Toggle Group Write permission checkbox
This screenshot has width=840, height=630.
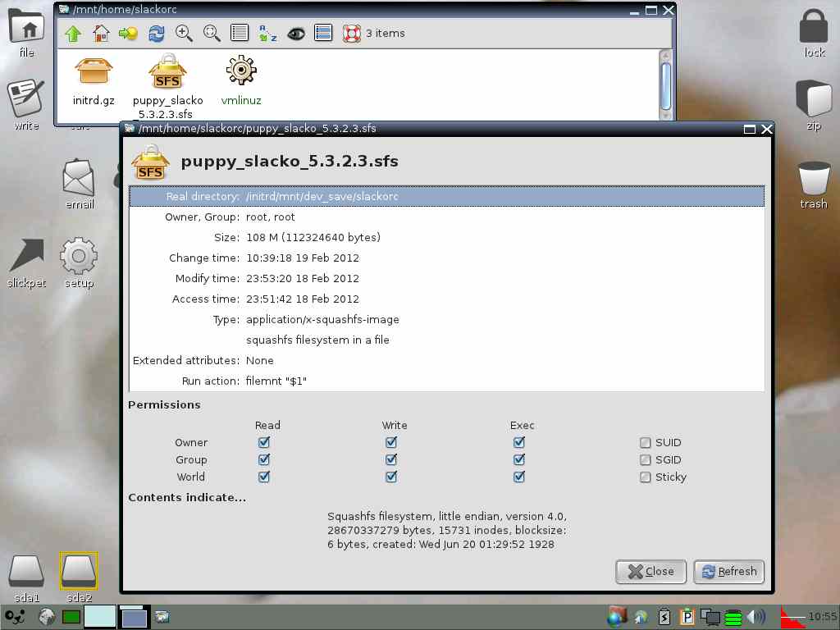[391, 459]
